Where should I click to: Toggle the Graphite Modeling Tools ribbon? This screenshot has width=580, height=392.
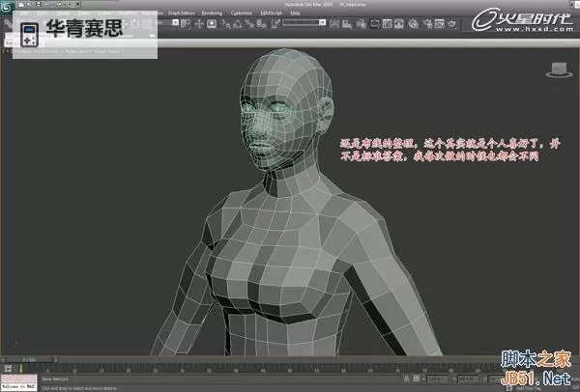tap(375, 24)
